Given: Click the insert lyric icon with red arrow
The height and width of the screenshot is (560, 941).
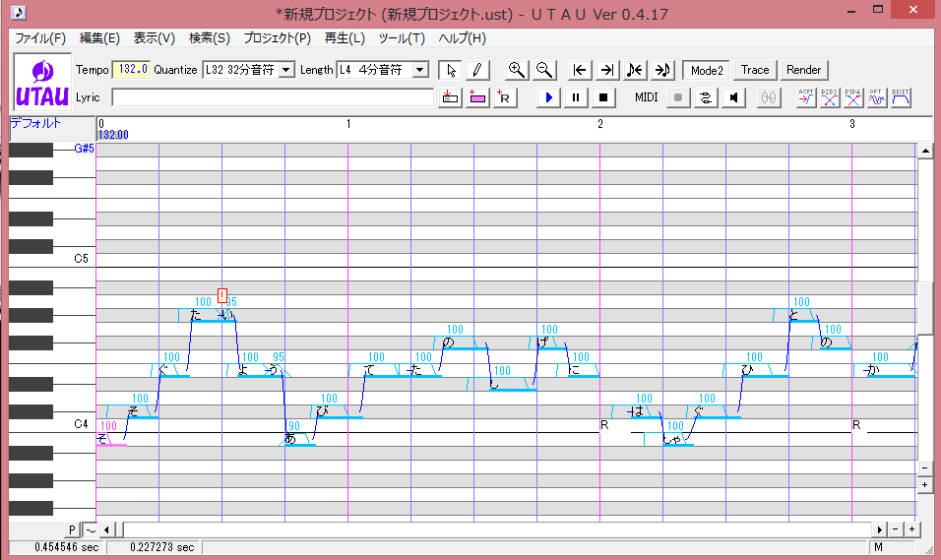Looking at the screenshot, I should [450, 97].
